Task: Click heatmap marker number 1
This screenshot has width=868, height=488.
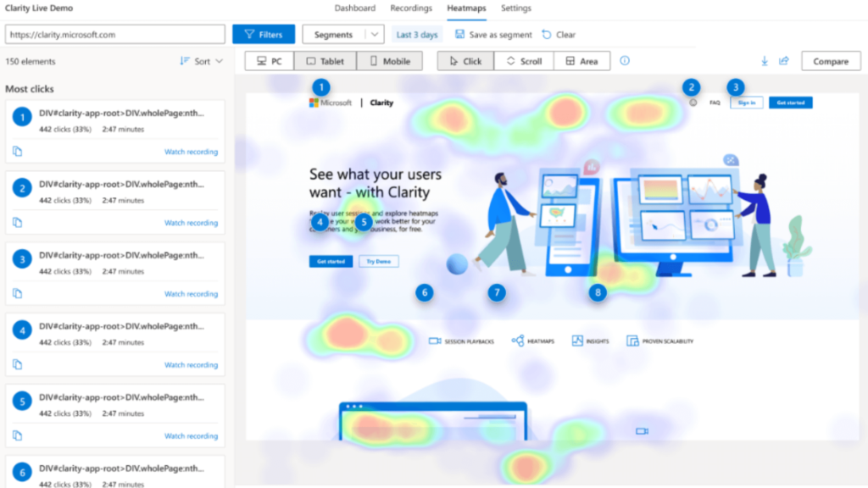Action: coord(320,86)
